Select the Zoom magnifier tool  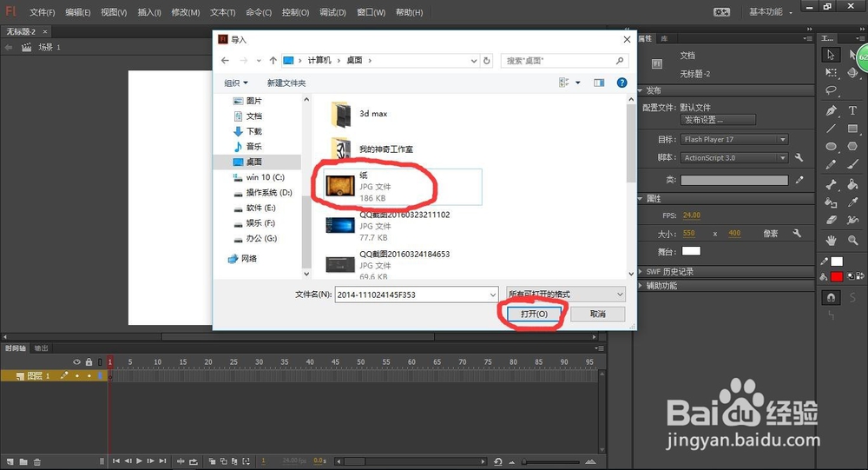(852, 240)
